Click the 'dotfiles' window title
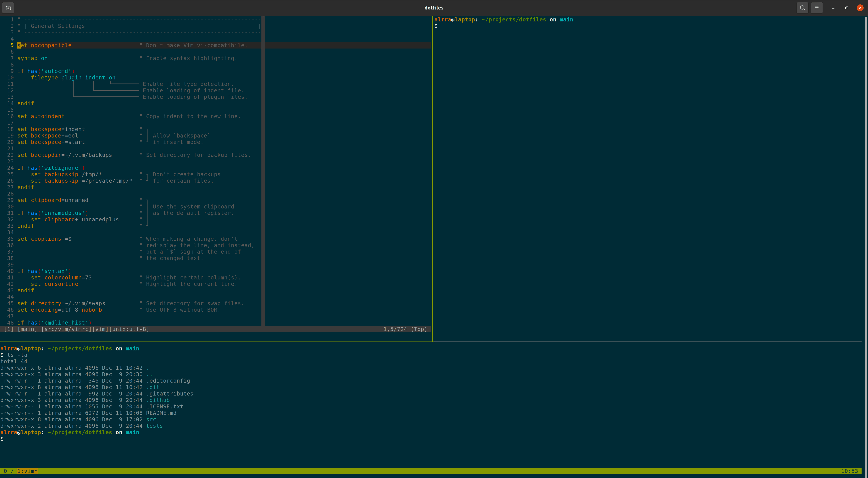The width and height of the screenshot is (868, 478). pos(434,7)
